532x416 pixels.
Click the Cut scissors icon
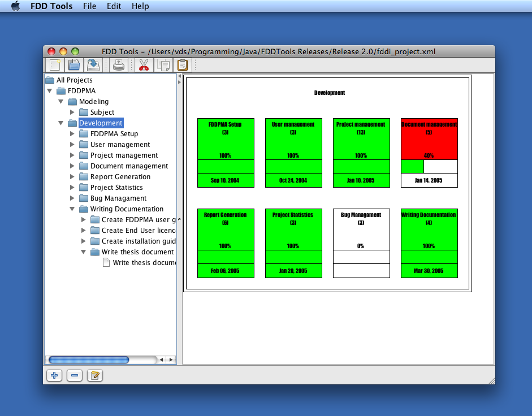tap(144, 65)
